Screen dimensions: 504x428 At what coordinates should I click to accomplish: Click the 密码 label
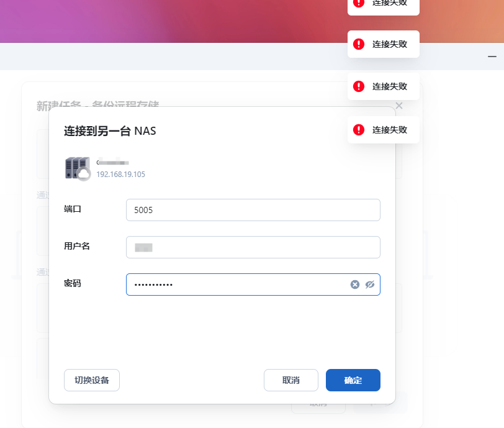click(73, 283)
